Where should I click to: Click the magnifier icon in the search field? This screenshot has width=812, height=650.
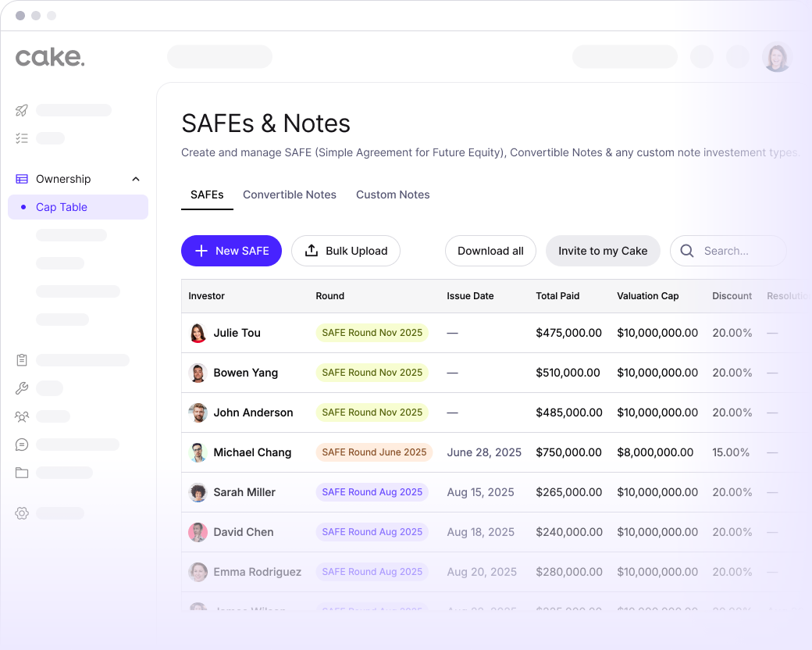coord(686,251)
